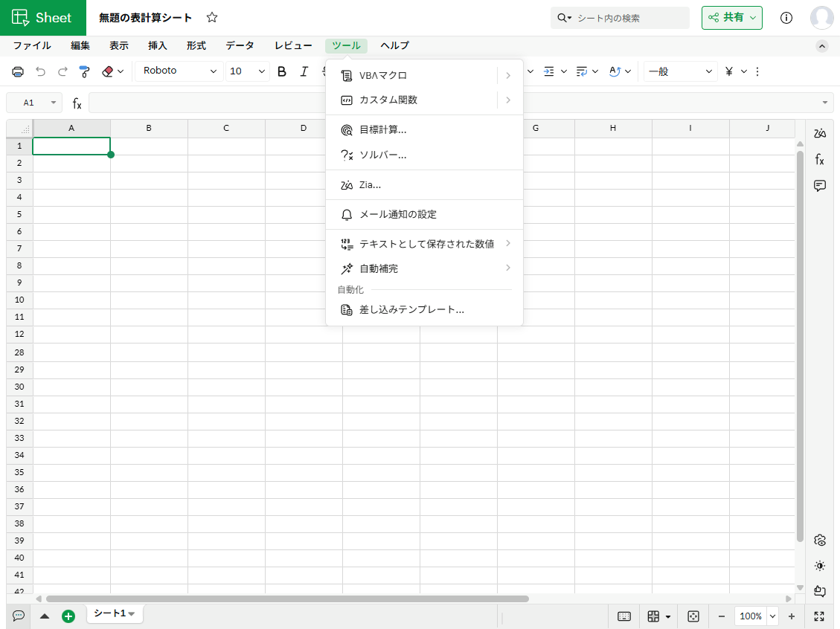Open the info icon next to share

tap(786, 18)
